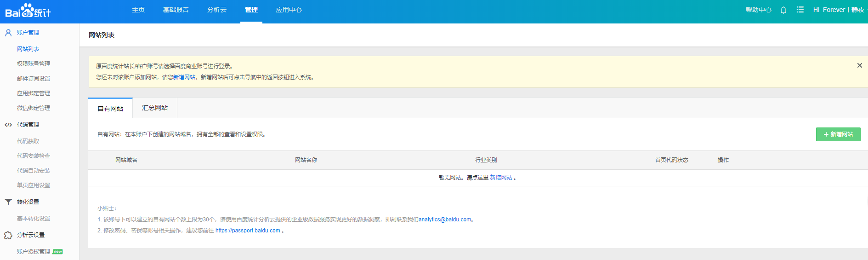Open 代码获取 in the sidebar
This screenshot has height=260, width=868.
pyautogui.click(x=28, y=141)
